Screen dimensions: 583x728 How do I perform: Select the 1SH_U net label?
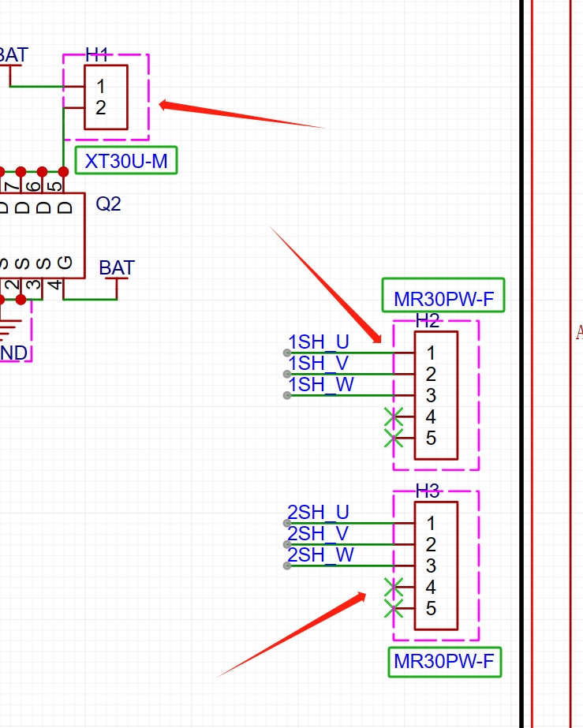coord(318,342)
